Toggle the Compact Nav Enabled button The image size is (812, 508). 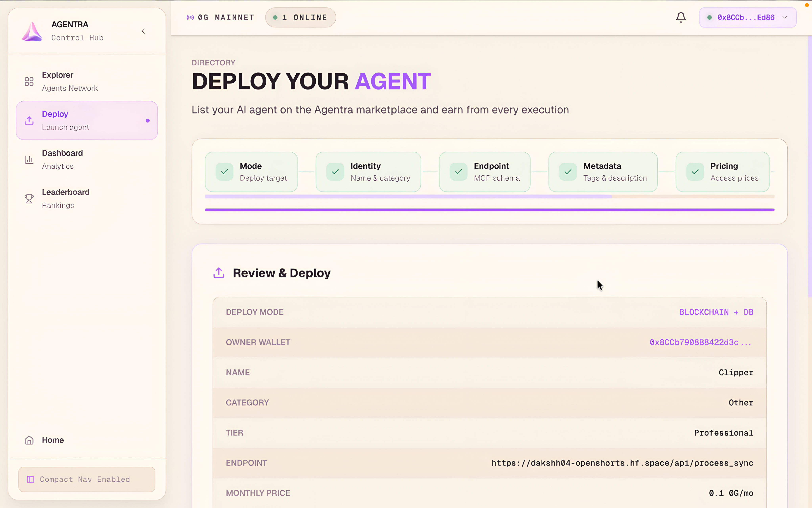coord(87,479)
